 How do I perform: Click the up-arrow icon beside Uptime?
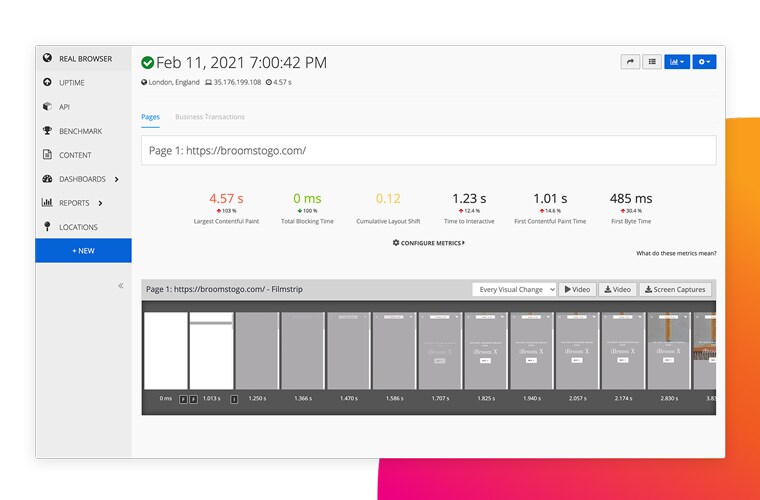click(x=47, y=82)
